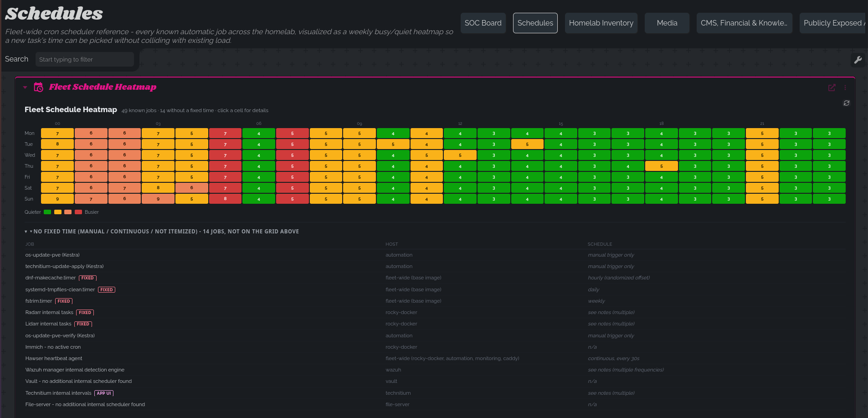
Task: Open the Tuesday 10:00 yellow cell showing 5
Action: 393,144
